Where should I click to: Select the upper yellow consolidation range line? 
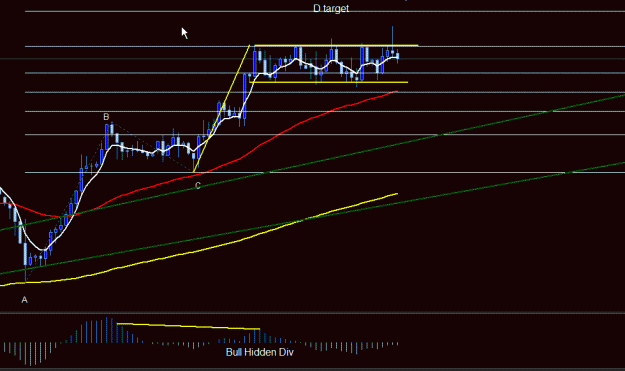pyautogui.click(x=336, y=45)
